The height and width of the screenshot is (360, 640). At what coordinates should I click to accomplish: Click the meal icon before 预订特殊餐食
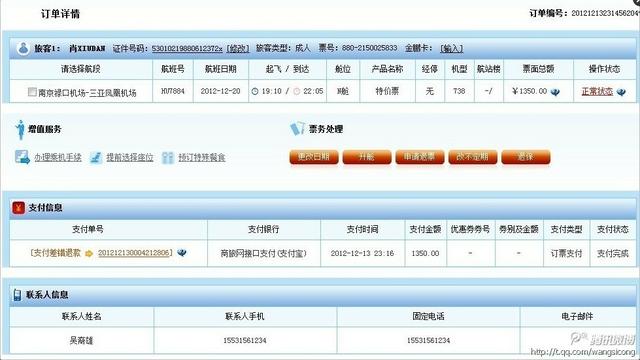pyautogui.click(x=168, y=158)
